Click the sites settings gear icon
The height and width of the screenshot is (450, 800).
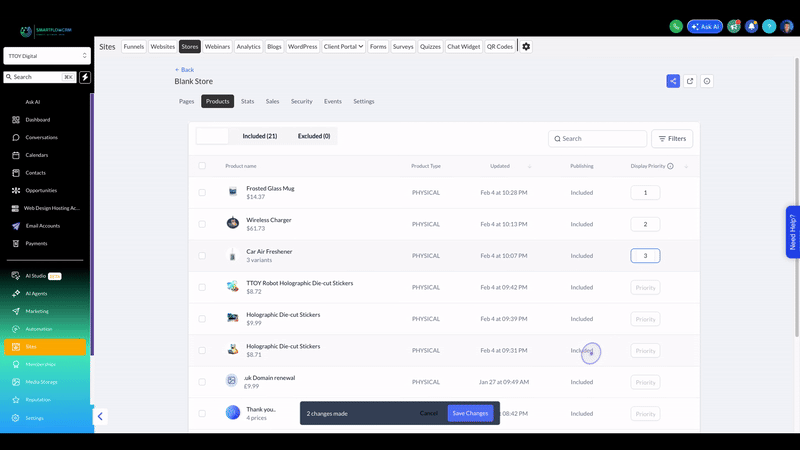pyautogui.click(x=526, y=46)
